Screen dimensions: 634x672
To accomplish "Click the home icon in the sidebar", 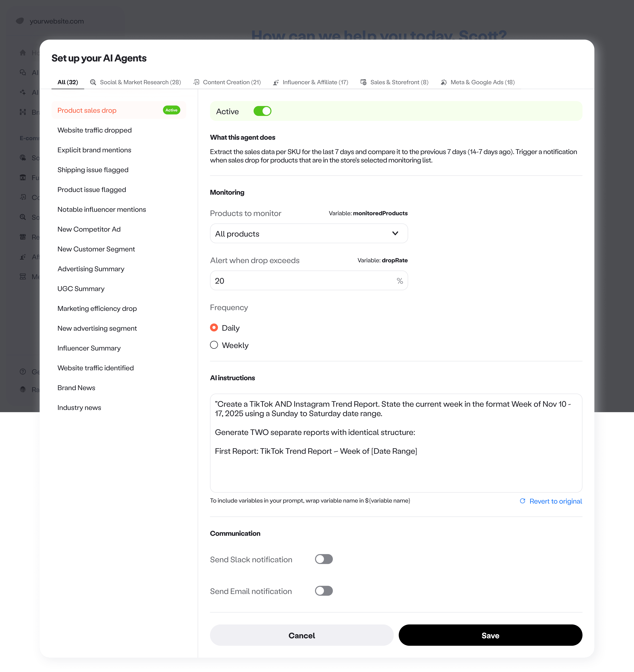I will pos(23,53).
